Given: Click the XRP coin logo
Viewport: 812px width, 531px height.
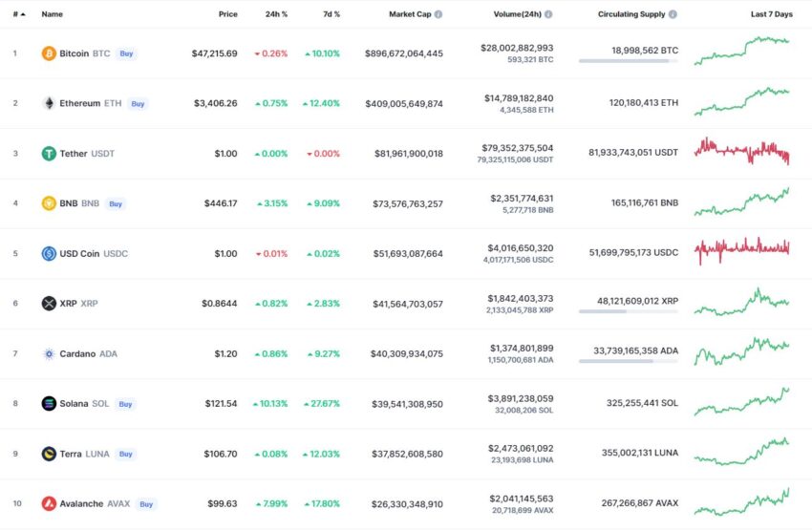Looking at the screenshot, I should (x=49, y=304).
